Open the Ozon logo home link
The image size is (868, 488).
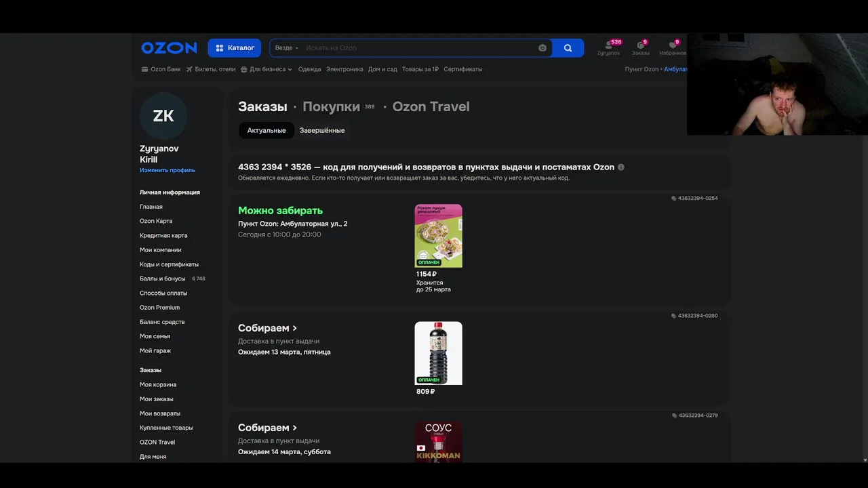(x=169, y=48)
